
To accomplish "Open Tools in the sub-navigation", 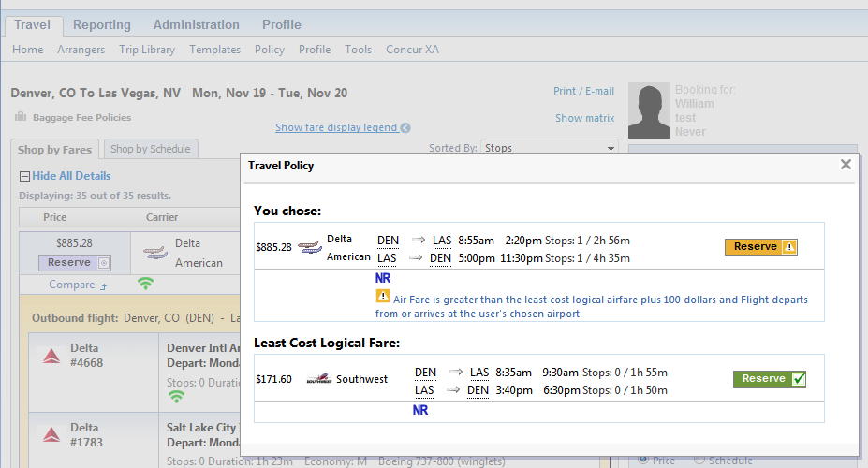I will point(359,50).
